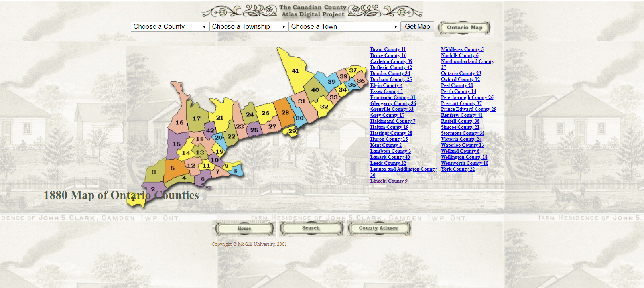Open Lambton County 3 link
This screenshot has width=644, height=288.
click(x=390, y=151)
